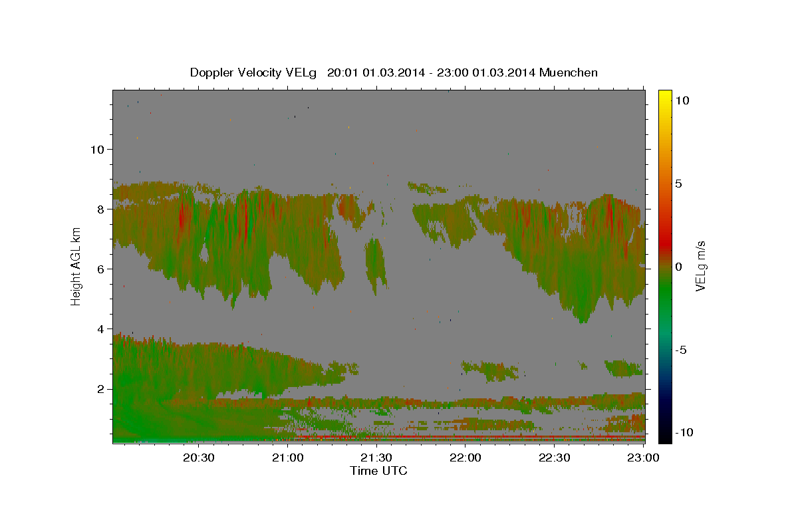Click the 21:30 time tick label
This screenshot has width=798, height=532.
click(376, 458)
